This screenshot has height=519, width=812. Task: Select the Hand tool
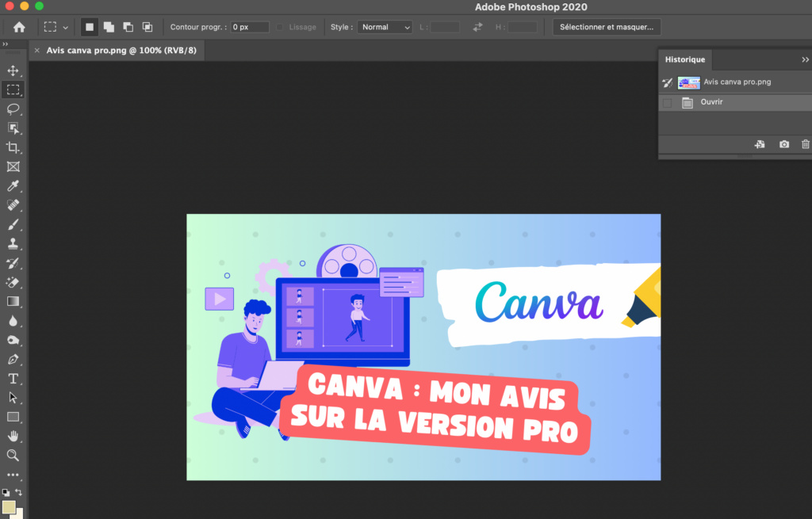13,437
